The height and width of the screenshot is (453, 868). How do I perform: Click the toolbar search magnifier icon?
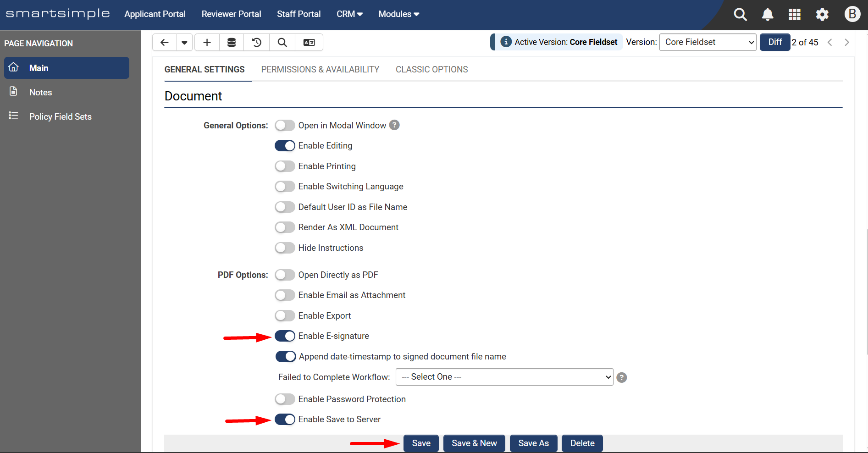pos(282,42)
